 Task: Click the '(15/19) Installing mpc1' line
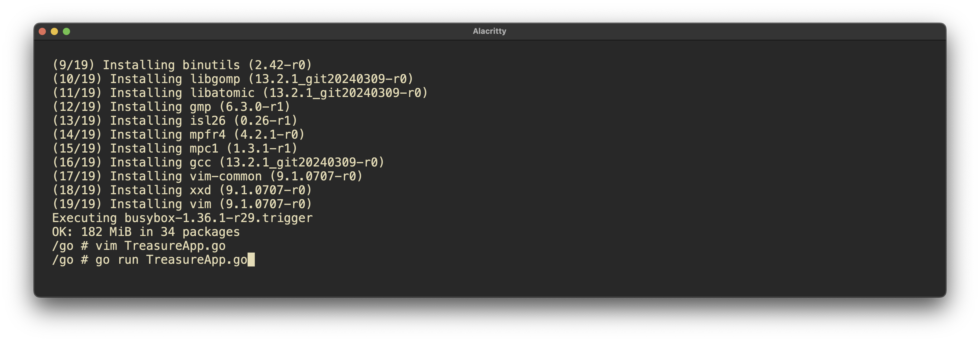(x=175, y=149)
